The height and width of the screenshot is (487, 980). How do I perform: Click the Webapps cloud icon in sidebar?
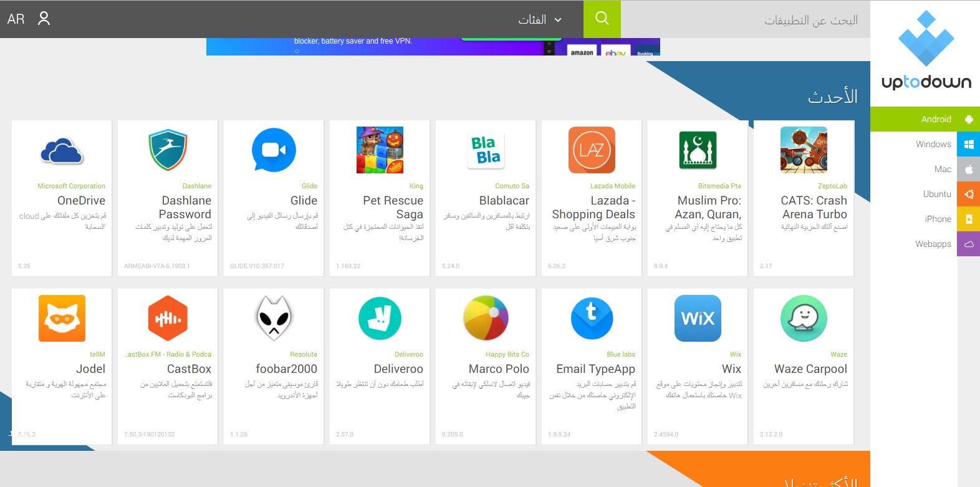tap(969, 244)
